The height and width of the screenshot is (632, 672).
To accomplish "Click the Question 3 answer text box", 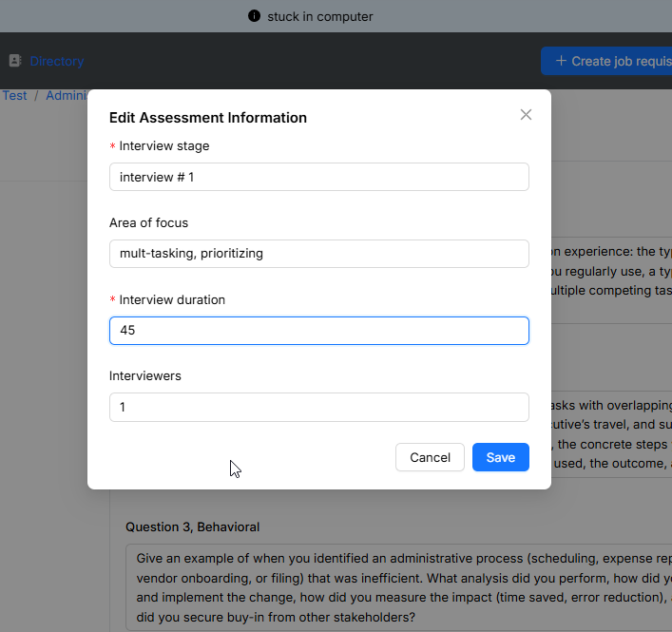I will tap(398, 587).
